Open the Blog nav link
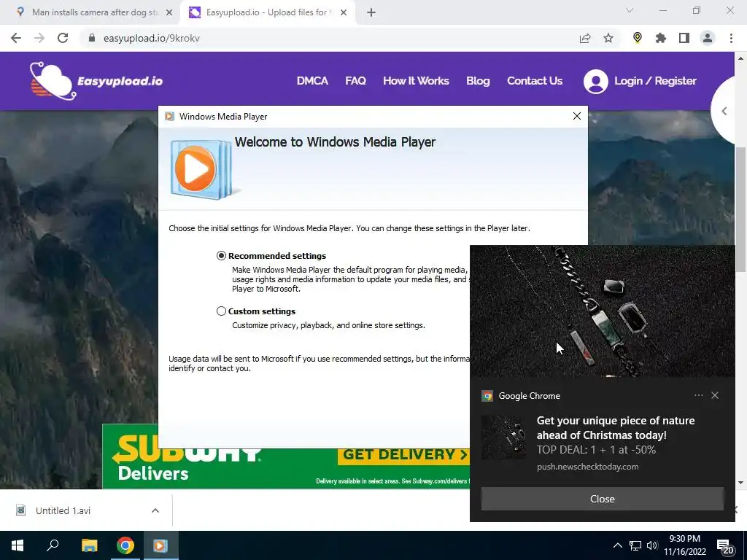Viewport: 747px width, 560px height. 478,81
